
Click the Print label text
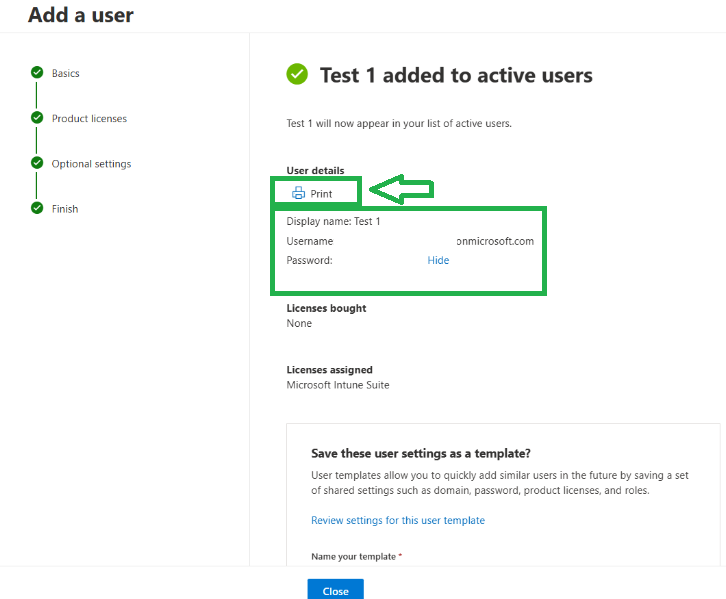pyautogui.click(x=321, y=194)
